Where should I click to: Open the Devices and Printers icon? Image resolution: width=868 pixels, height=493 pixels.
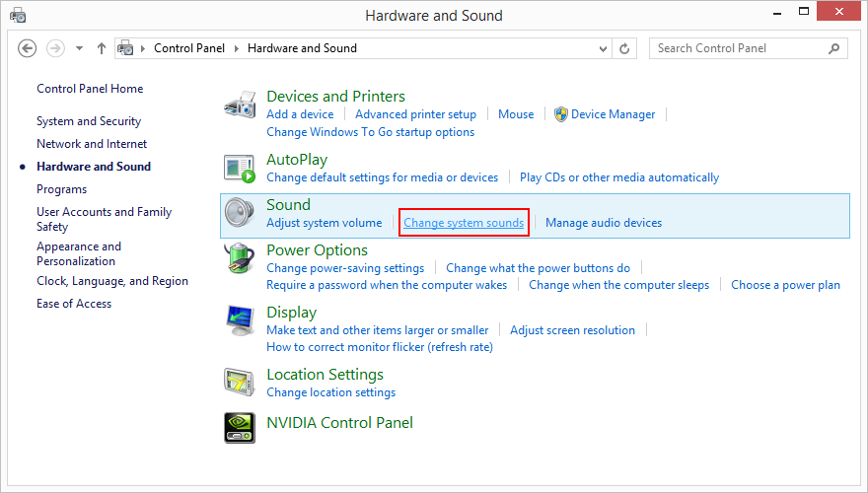(x=240, y=105)
